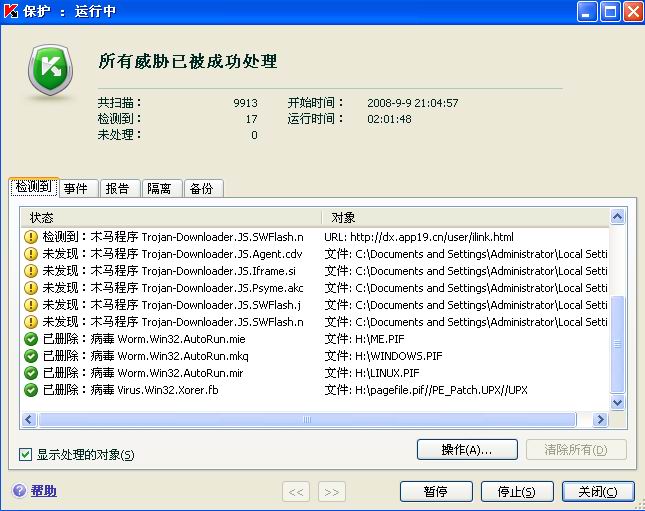Toggle the 显示处理的对象 checkbox

pos(26,455)
